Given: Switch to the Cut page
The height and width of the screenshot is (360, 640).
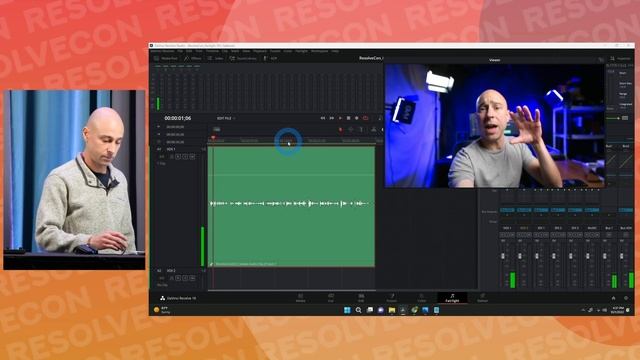Looking at the screenshot, I should click(331, 298).
